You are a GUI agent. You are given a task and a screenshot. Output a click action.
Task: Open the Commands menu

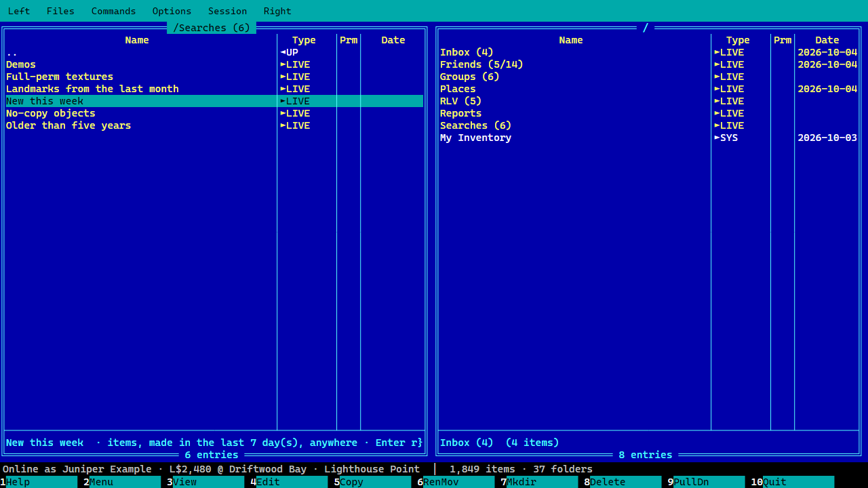[x=113, y=11]
